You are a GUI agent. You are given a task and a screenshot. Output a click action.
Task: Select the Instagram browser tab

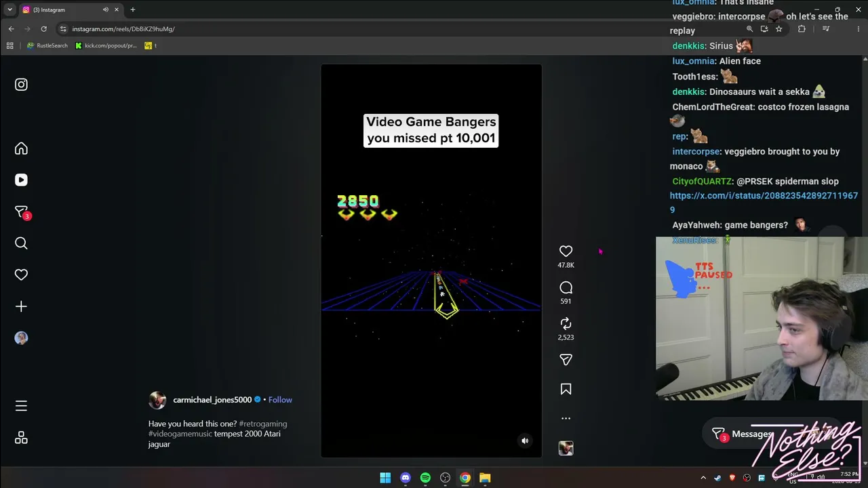71,9
